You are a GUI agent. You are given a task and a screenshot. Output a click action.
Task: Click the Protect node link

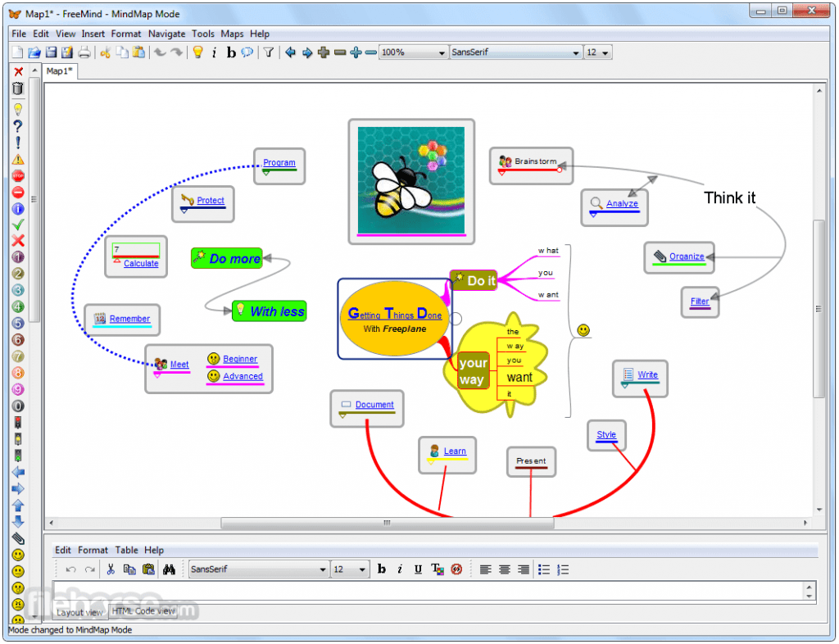211,200
